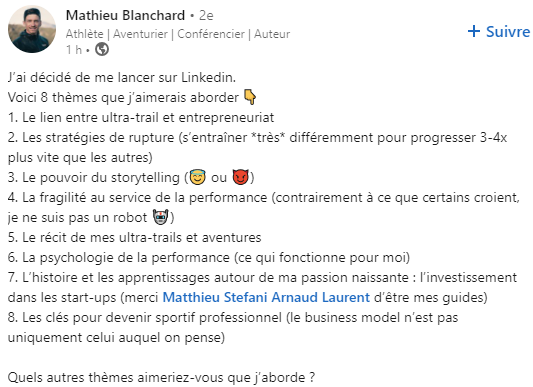Follow Mathieu Blanchard with Suivre button

499,32
